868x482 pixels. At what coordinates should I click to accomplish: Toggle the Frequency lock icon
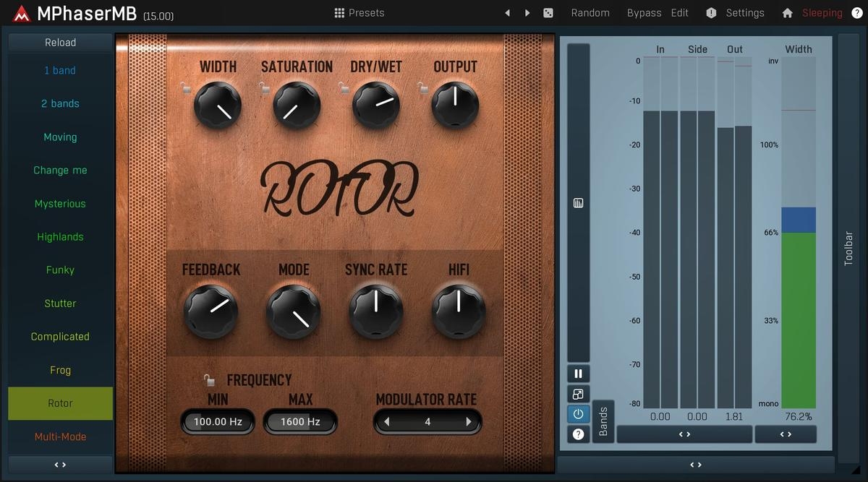point(209,380)
